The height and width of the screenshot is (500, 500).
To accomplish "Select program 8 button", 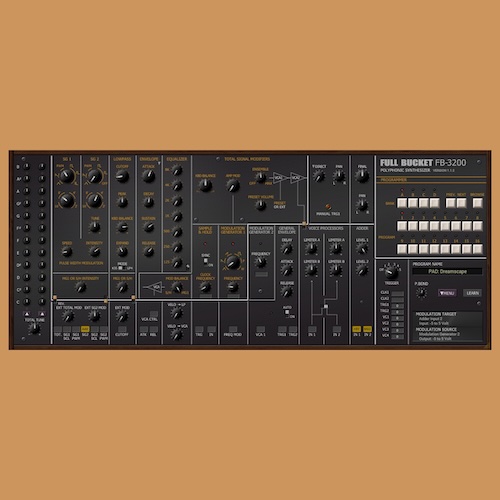I will click(x=478, y=226).
